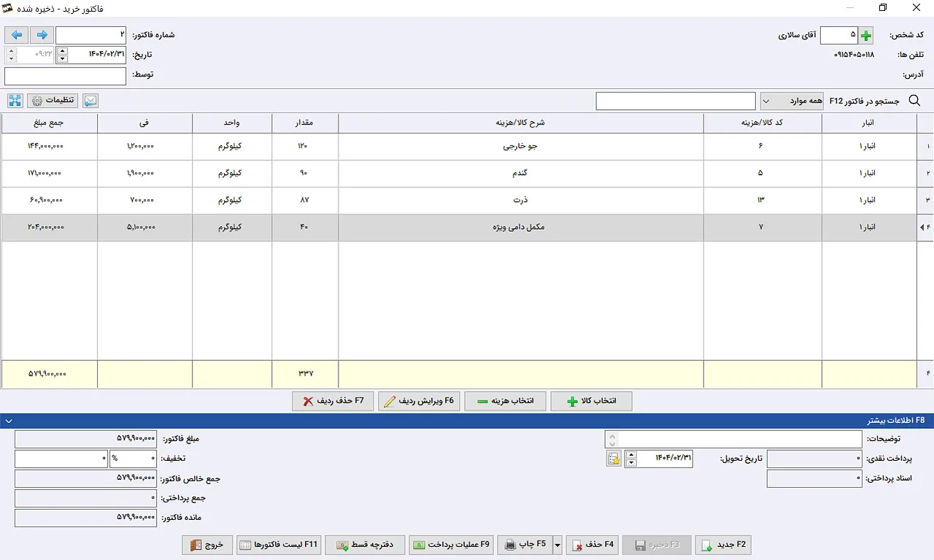Click the green plus beside person code
Viewport: 934px width, 560px height.
pos(866,35)
